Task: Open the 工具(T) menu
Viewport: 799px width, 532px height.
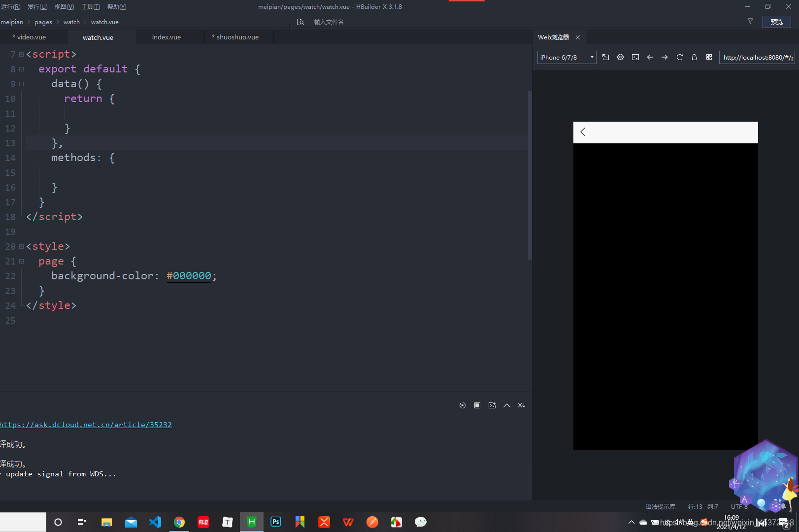Action: [x=91, y=6]
